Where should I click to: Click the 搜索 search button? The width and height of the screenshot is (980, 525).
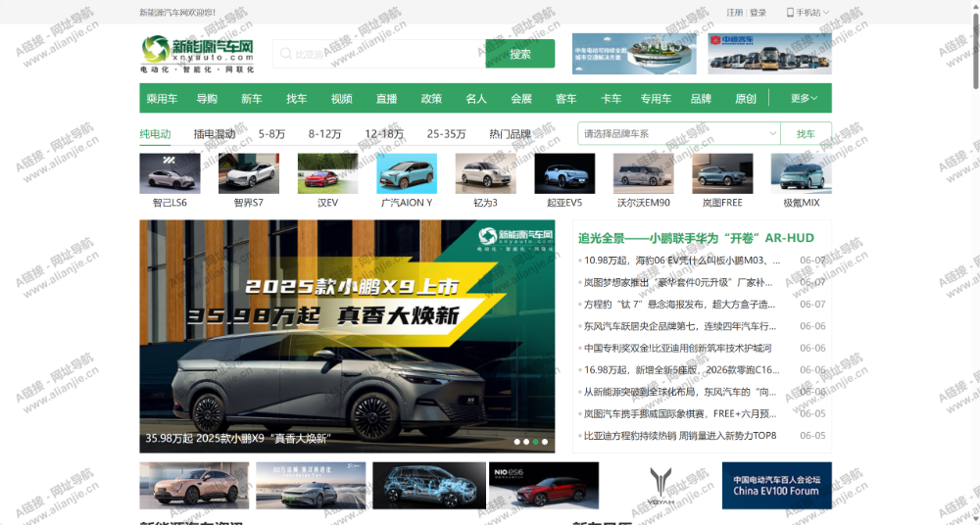520,54
